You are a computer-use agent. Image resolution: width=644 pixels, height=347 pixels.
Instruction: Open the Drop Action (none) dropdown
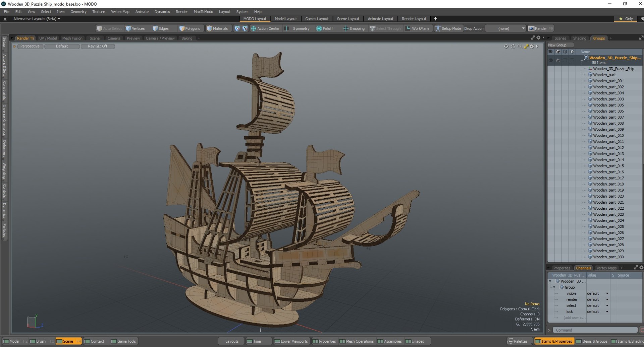505,28
